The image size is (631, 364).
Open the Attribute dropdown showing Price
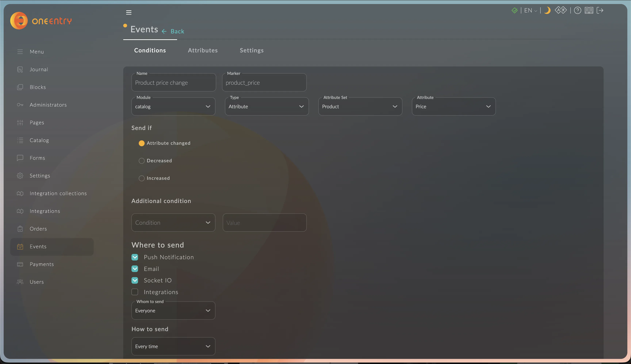pyautogui.click(x=454, y=106)
